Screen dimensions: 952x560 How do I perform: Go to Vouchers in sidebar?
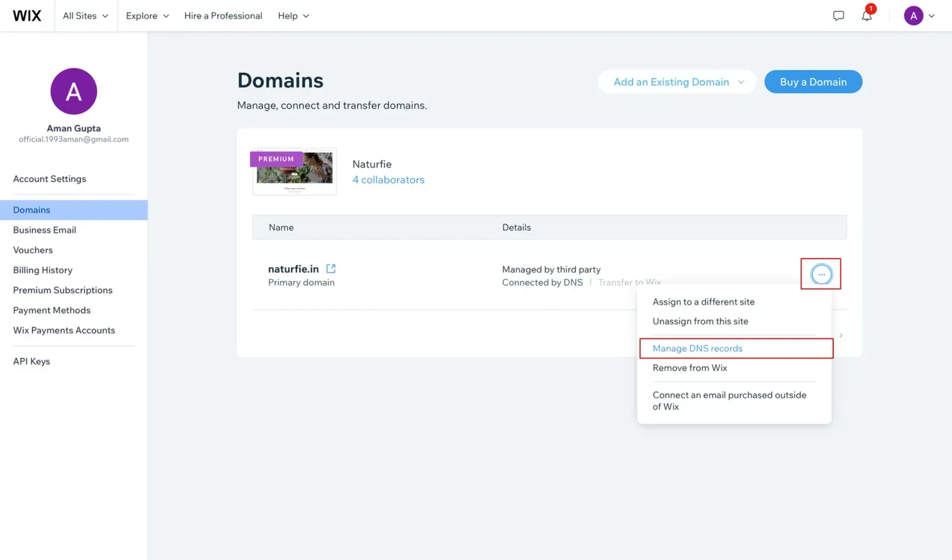pos(33,250)
